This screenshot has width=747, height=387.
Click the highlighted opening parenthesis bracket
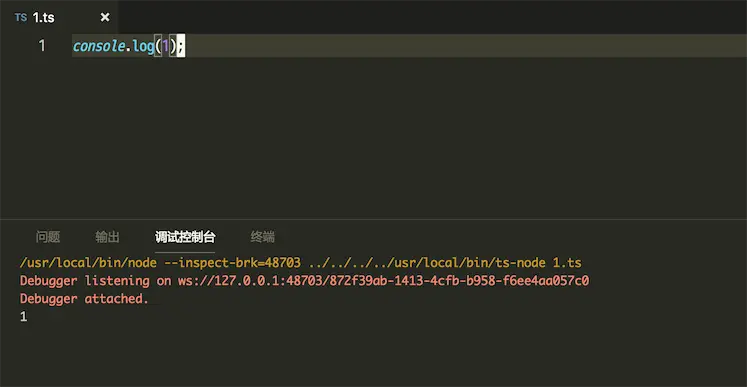[158, 46]
